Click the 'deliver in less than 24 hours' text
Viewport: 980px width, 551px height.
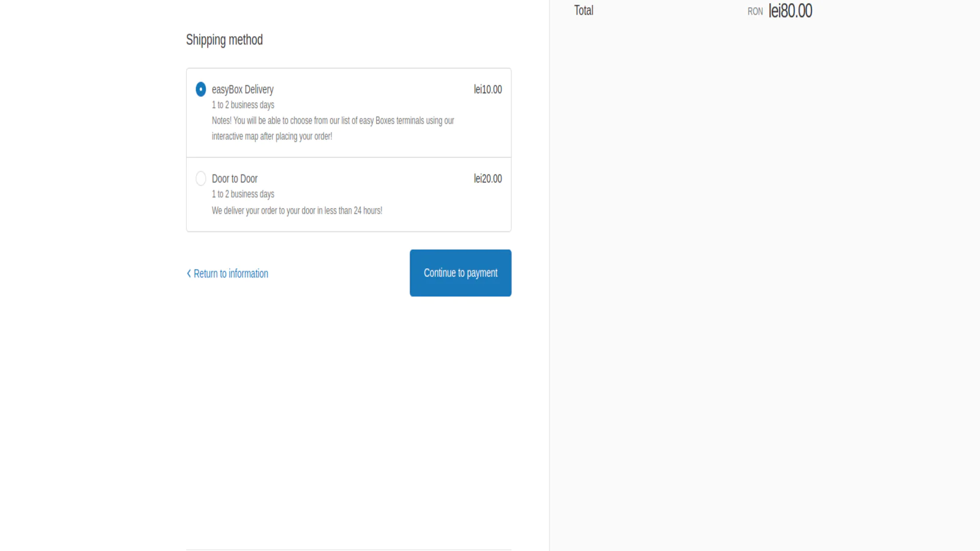tap(297, 211)
